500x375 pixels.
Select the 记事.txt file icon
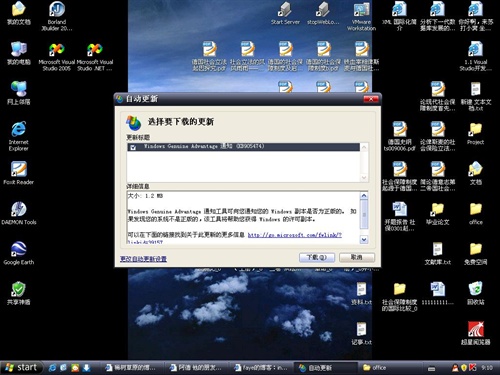tap(361, 333)
